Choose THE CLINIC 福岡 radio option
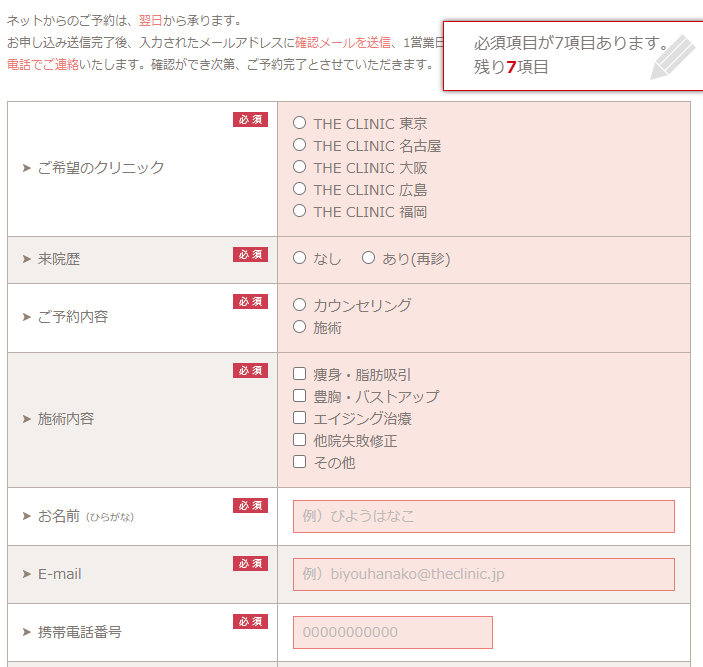Screen dimensions: 703x667 click(x=300, y=211)
